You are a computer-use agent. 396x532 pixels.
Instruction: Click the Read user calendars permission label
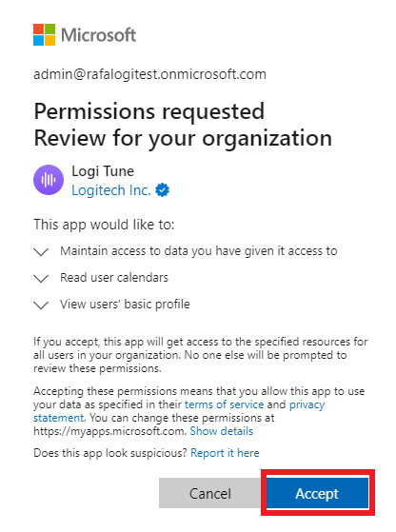point(114,278)
